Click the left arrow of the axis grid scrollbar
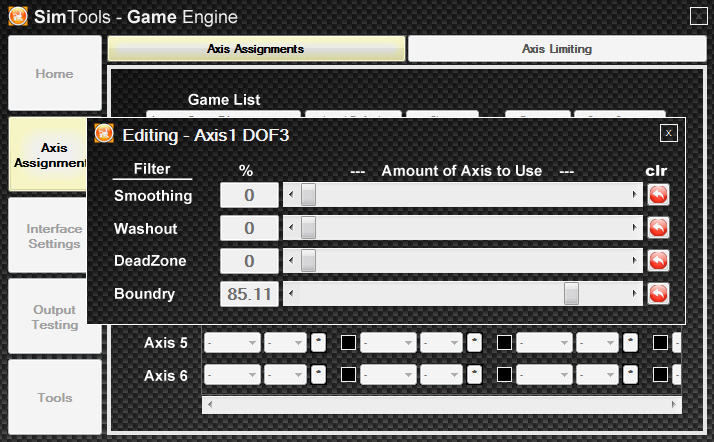This screenshot has height=442, width=714. click(210, 404)
